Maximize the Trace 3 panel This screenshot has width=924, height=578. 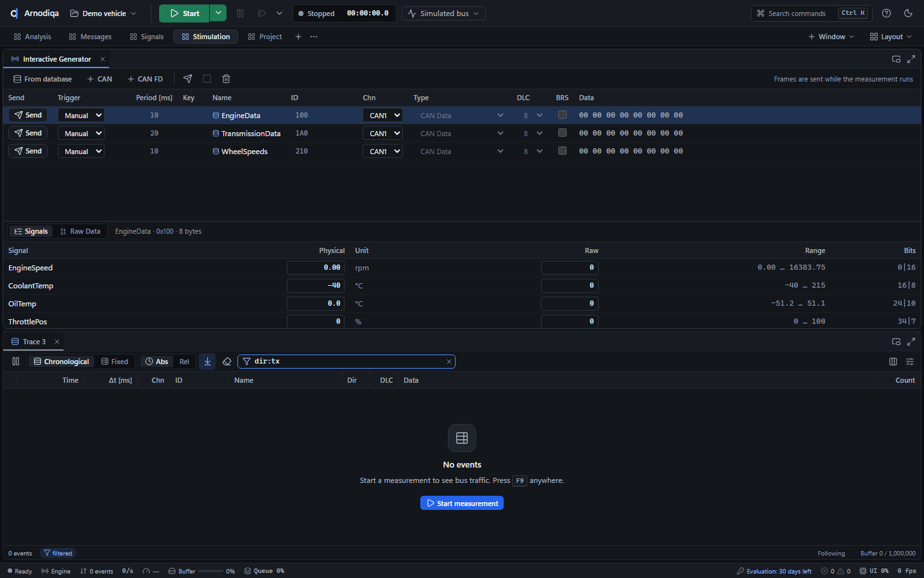(x=911, y=342)
